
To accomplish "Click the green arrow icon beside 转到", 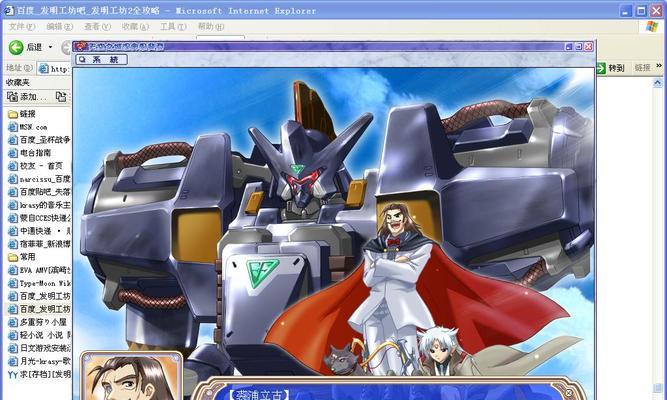I will [601, 68].
